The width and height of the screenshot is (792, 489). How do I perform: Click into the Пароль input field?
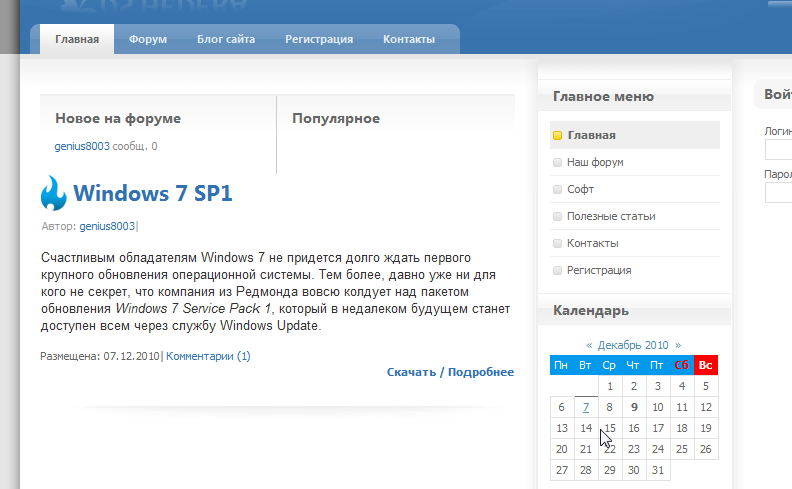click(x=778, y=192)
